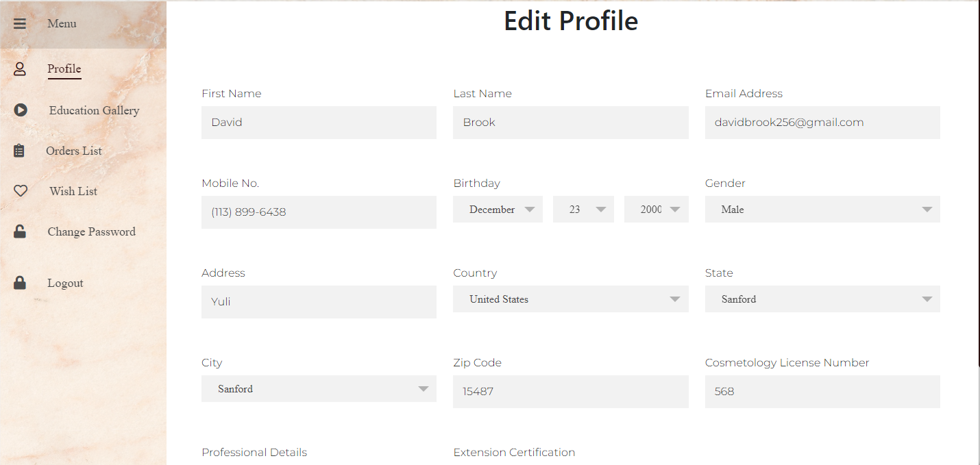This screenshot has width=980, height=465.
Task: Click the Logout link
Action: 65,283
